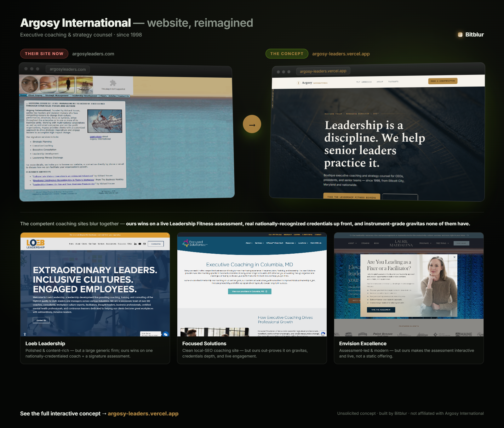Click The Concept badge

coord(287,53)
